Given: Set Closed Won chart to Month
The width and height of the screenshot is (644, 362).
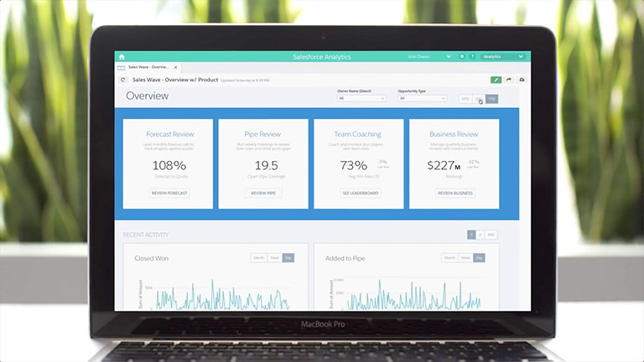Looking at the screenshot, I should [259, 258].
